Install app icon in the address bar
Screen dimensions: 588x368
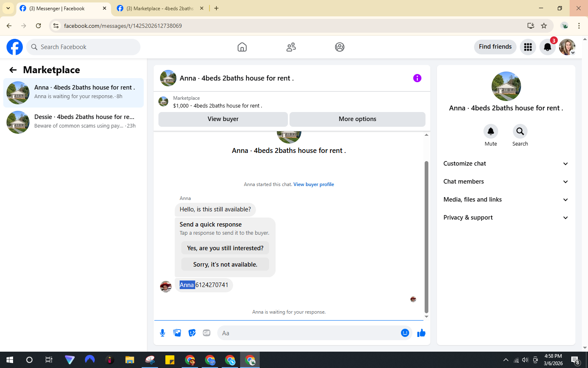pos(531,26)
